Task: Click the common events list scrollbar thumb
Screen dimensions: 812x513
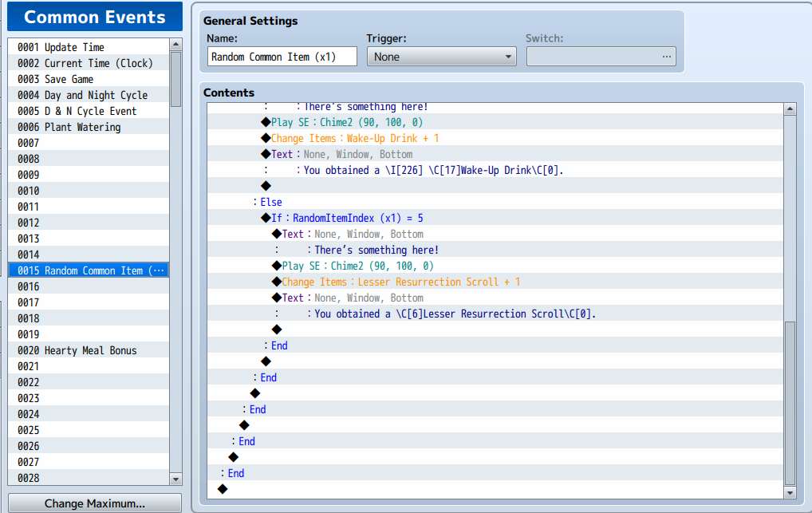Action: (x=175, y=79)
